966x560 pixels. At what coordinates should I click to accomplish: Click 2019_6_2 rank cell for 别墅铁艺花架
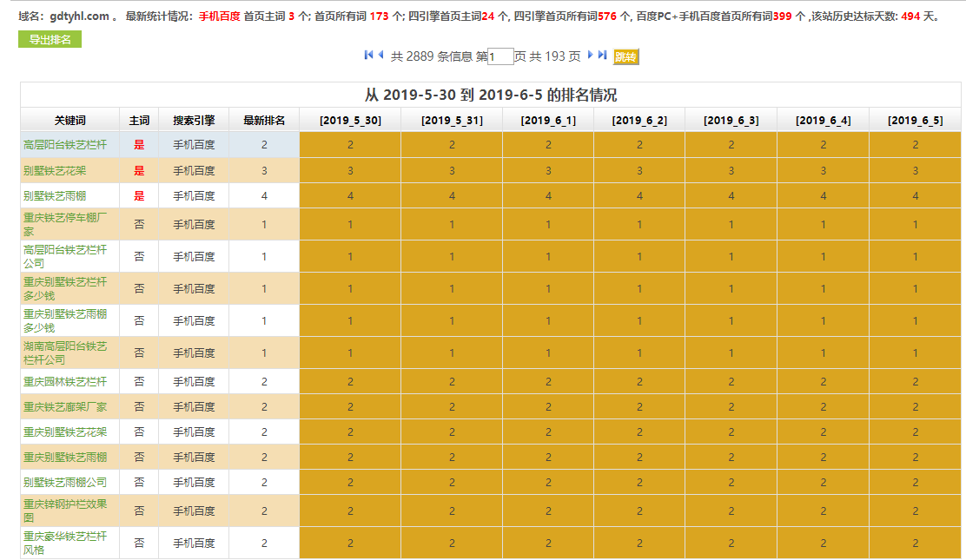(x=639, y=171)
